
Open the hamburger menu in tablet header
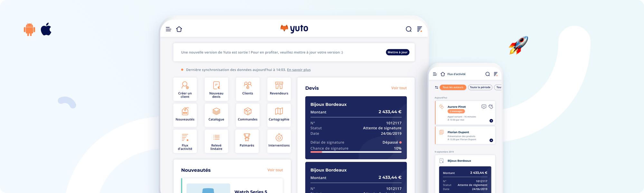pos(168,29)
